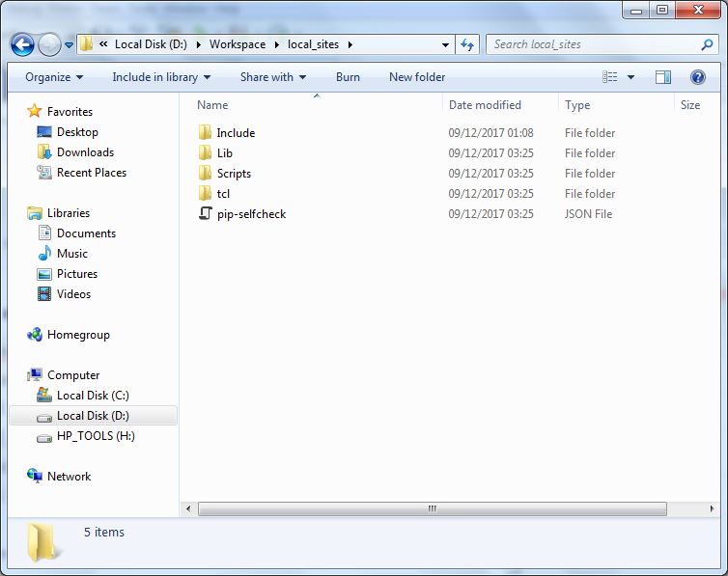Select the Scripts folder icon
The width and height of the screenshot is (728, 576).
205,173
